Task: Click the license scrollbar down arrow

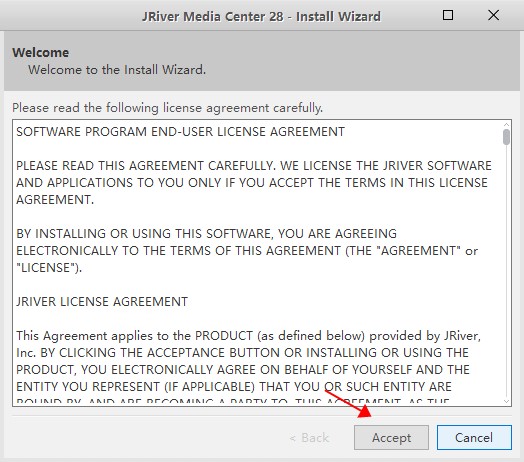Action: coord(506,401)
